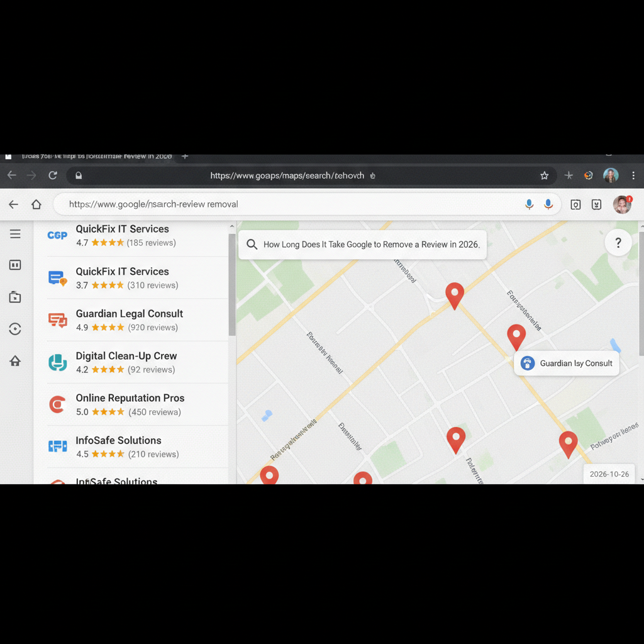This screenshot has width=644, height=644.
Task: Click the colorful extension icon in toolbar
Action: click(x=589, y=176)
